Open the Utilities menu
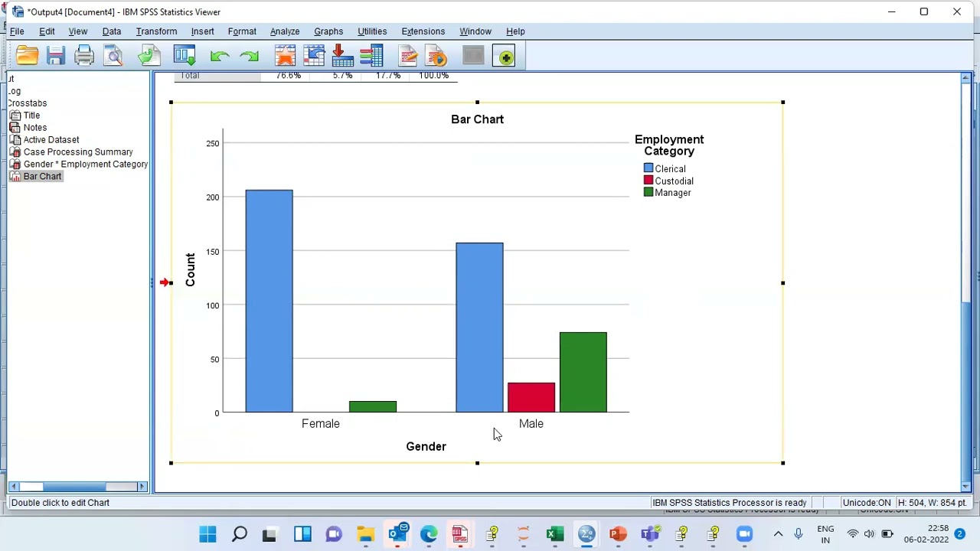 (x=372, y=31)
